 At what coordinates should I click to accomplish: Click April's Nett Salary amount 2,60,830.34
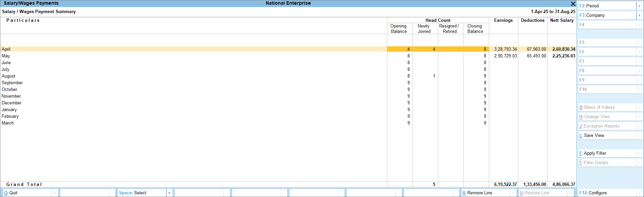point(564,49)
